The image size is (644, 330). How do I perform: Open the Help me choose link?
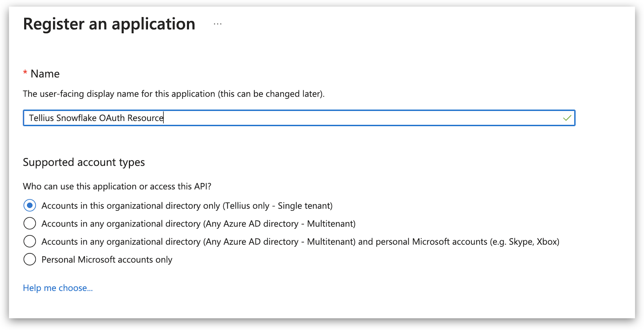[x=58, y=288]
